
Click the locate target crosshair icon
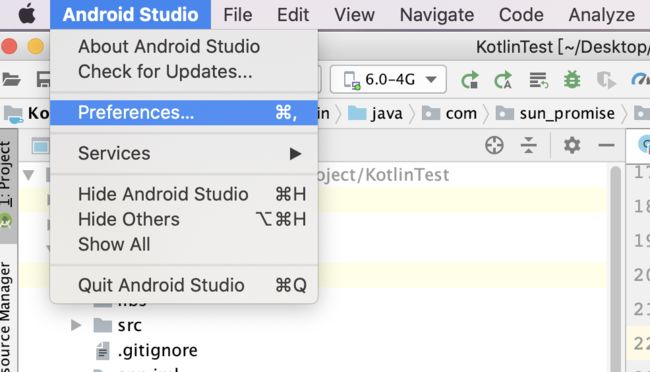coord(494,145)
